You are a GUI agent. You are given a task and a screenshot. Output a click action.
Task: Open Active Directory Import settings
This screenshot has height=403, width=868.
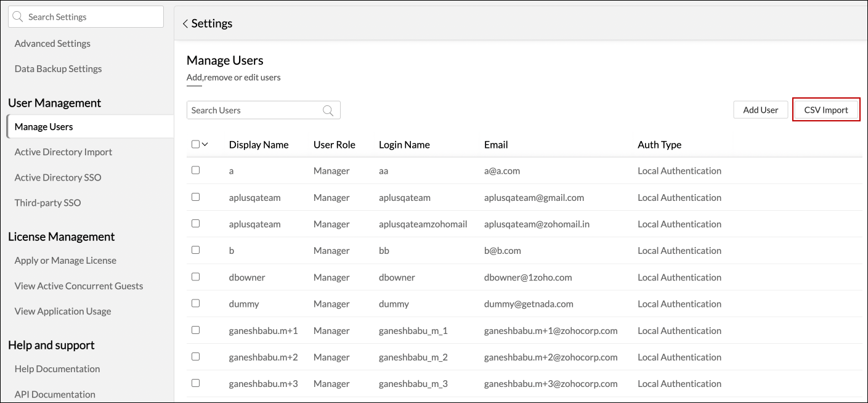63,152
